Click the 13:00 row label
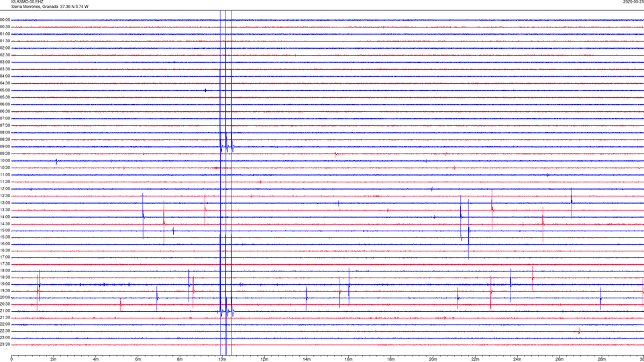 coord(5,202)
